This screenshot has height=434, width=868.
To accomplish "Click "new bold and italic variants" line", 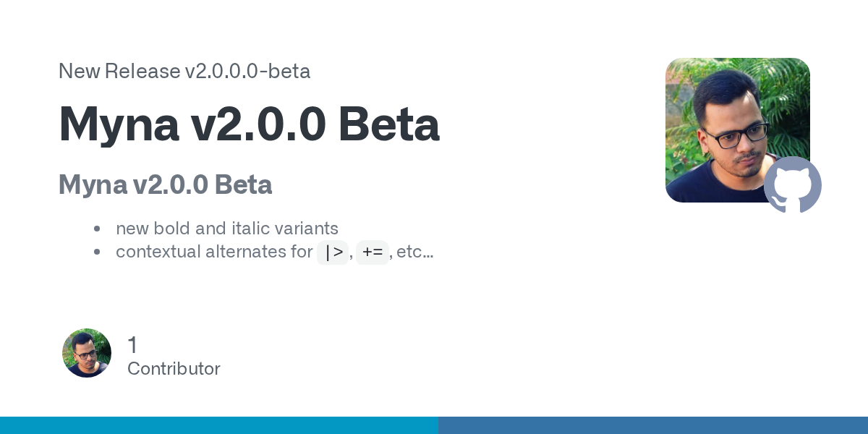I will point(226,229).
